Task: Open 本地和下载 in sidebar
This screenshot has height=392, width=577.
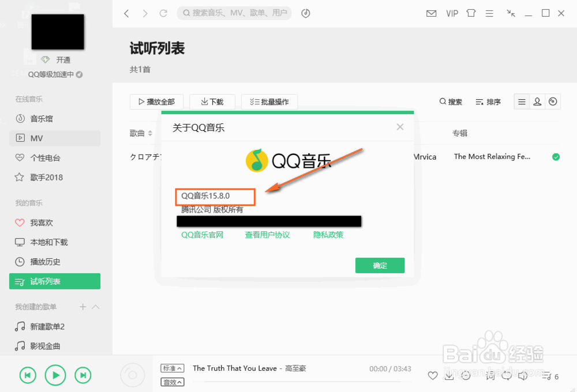Action: (55, 242)
